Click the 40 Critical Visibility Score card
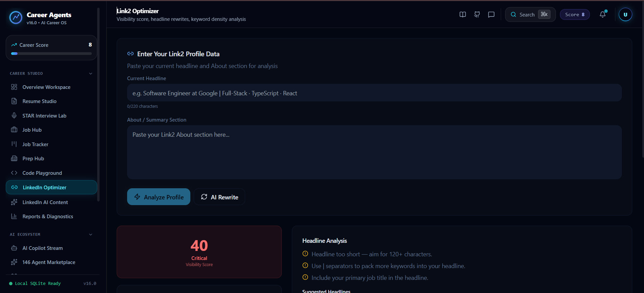This screenshot has width=644, height=293. [x=199, y=252]
